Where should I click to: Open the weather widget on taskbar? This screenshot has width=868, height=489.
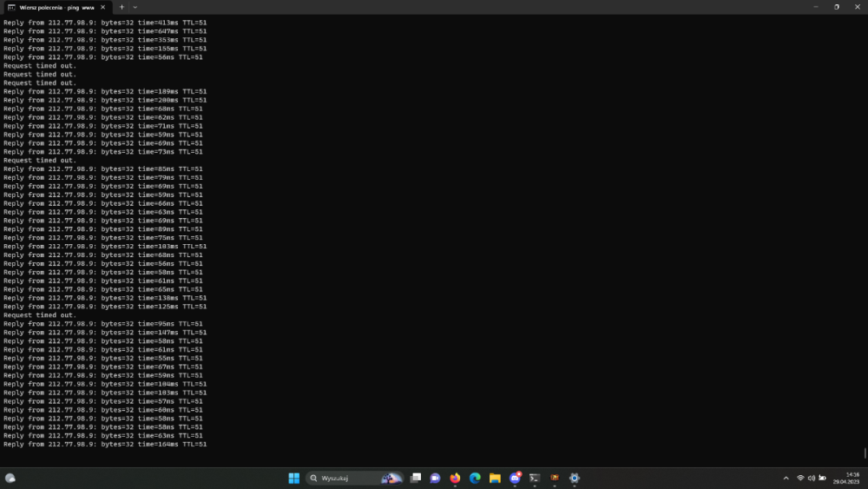click(x=10, y=478)
